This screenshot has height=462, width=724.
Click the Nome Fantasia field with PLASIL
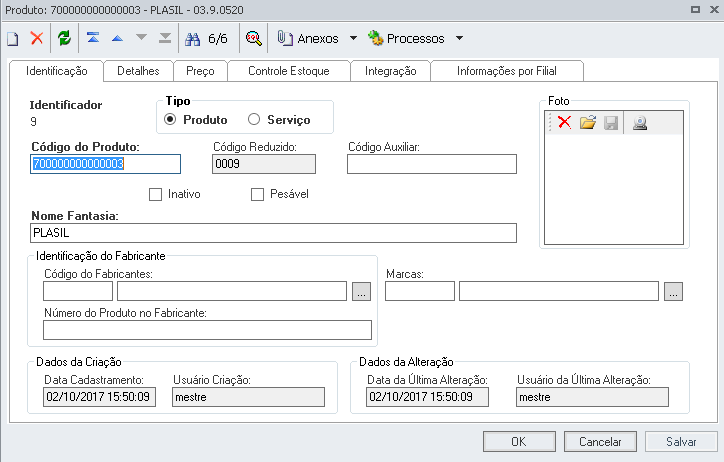273,233
